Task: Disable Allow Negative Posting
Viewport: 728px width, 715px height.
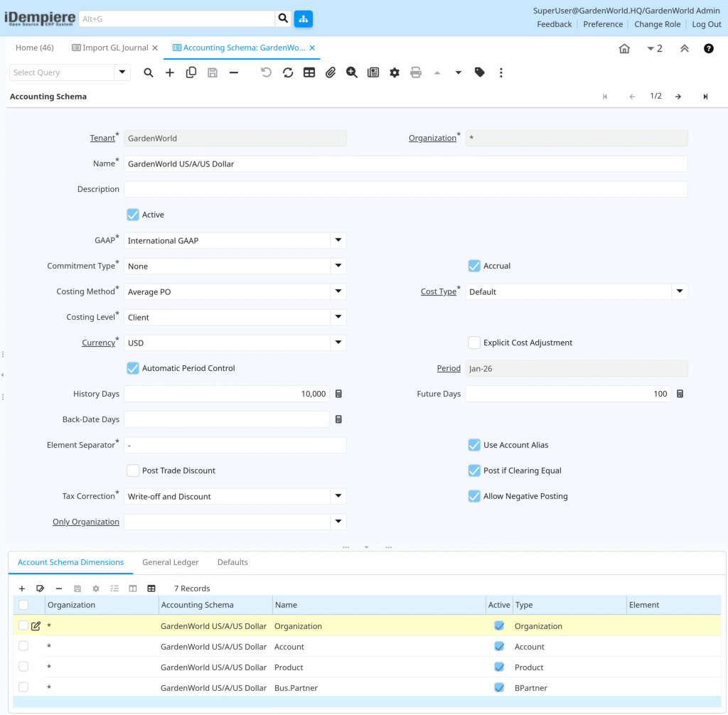Action: pyautogui.click(x=474, y=496)
